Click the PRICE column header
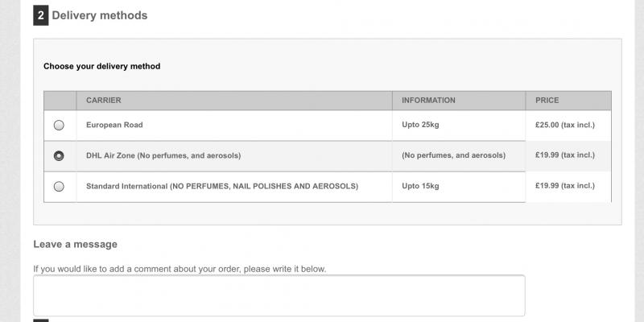644x322 pixels. [x=547, y=101]
